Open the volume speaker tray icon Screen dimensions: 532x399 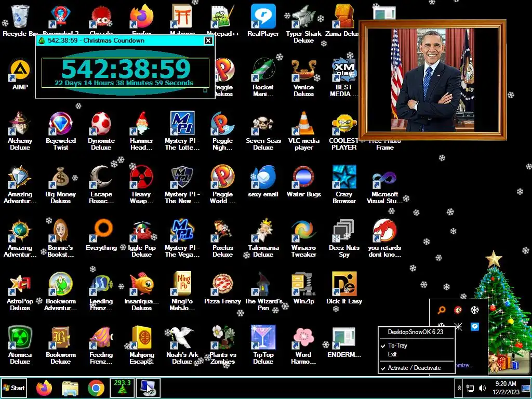(482, 388)
